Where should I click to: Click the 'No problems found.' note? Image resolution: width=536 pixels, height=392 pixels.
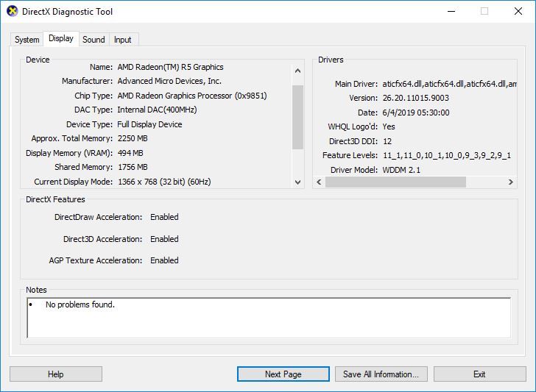pos(80,304)
